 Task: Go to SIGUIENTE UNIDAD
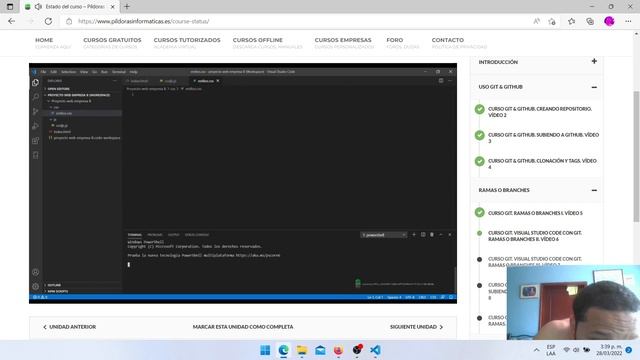(x=416, y=327)
